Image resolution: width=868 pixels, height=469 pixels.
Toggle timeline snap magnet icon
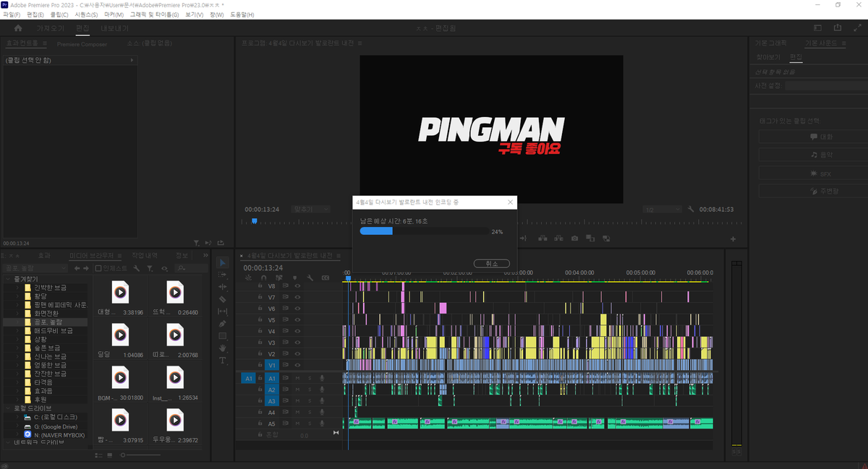click(264, 277)
